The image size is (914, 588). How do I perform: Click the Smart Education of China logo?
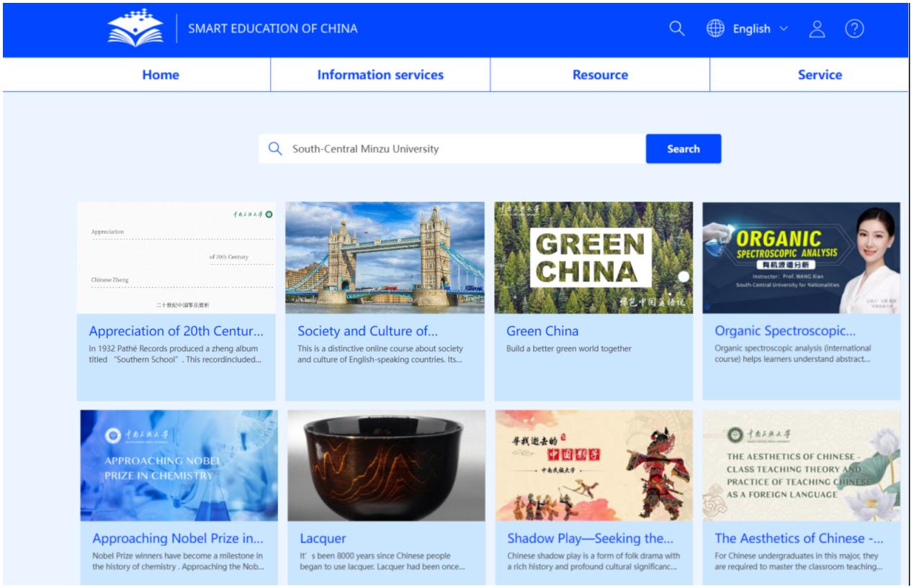pos(135,28)
